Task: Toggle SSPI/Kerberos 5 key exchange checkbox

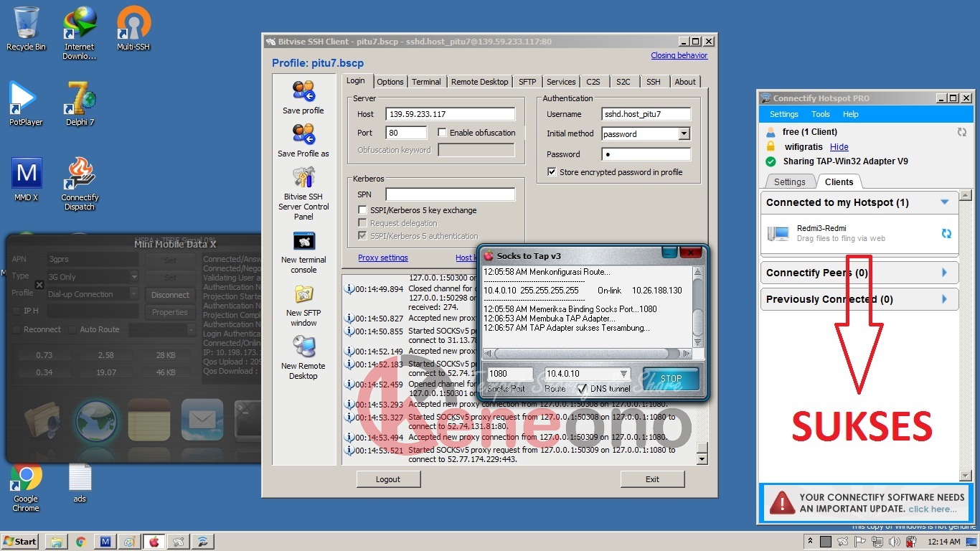Action: pyautogui.click(x=363, y=210)
